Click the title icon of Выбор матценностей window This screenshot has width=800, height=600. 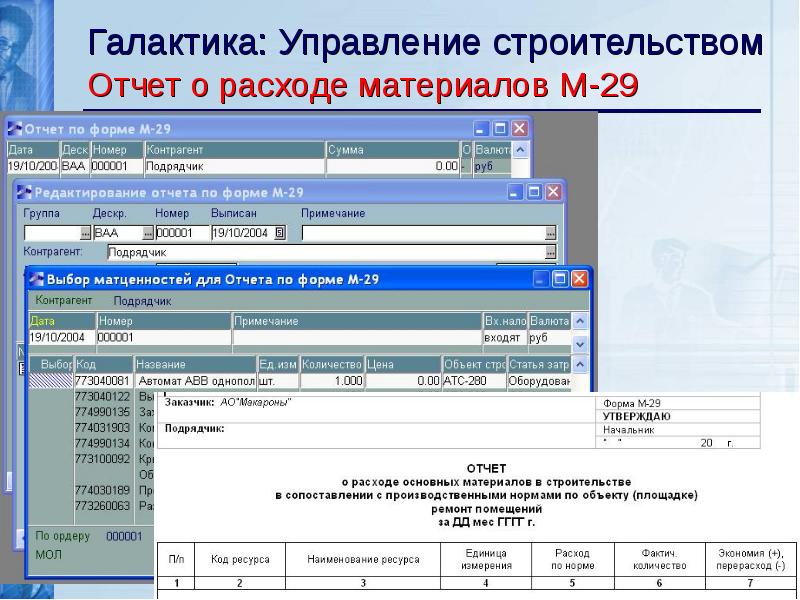(36, 279)
